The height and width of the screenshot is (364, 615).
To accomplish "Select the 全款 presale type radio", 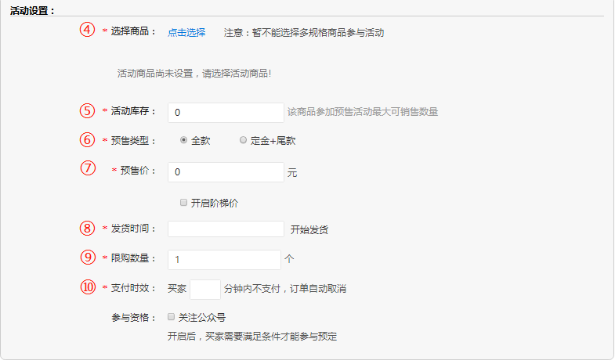I will pos(183,140).
